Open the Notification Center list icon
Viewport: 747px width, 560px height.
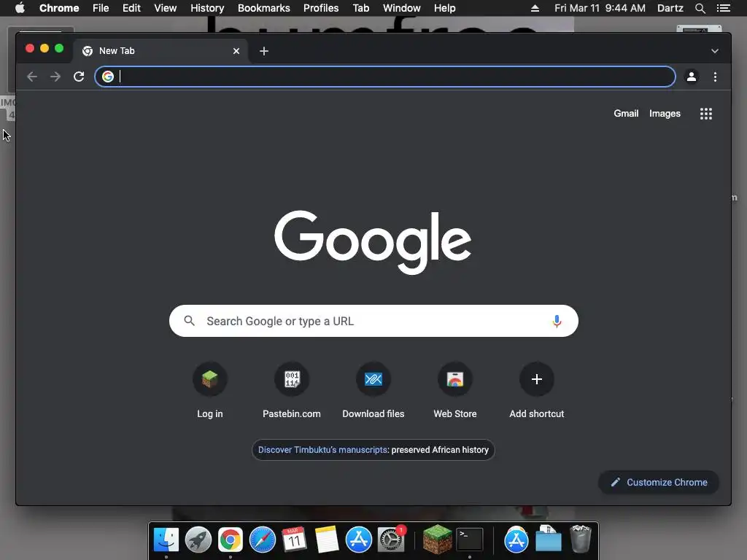coord(724,8)
